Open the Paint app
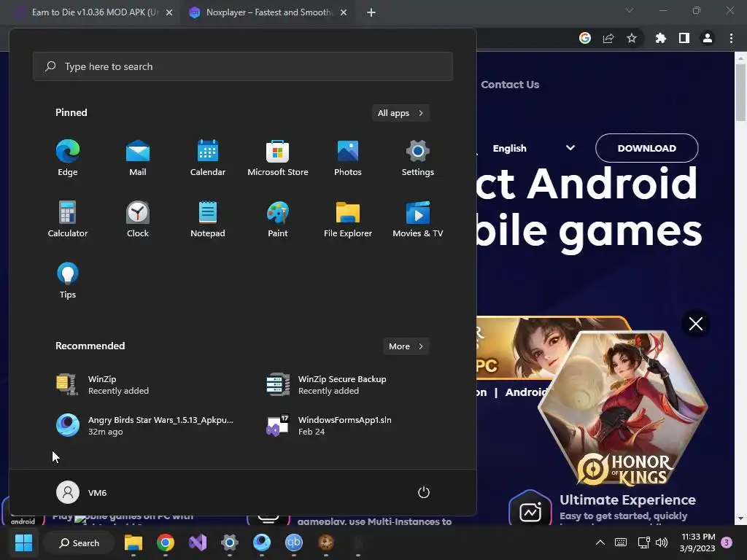 278,219
